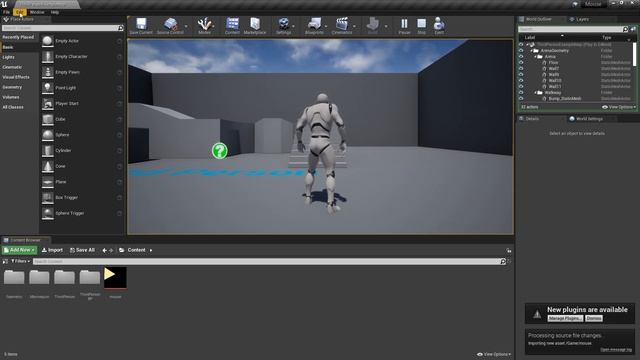The width and height of the screenshot is (640, 360).
Task: Expand the Content path arrow
Action: click(x=151, y=250)
